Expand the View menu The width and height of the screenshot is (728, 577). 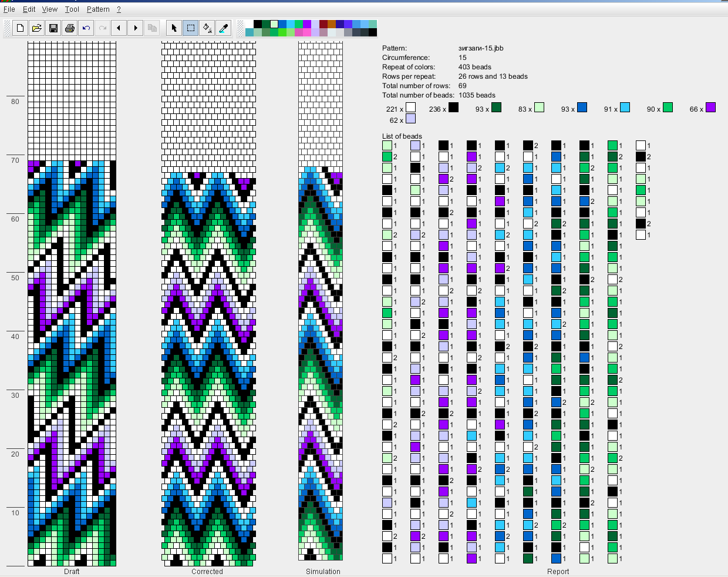coord(50,9)
